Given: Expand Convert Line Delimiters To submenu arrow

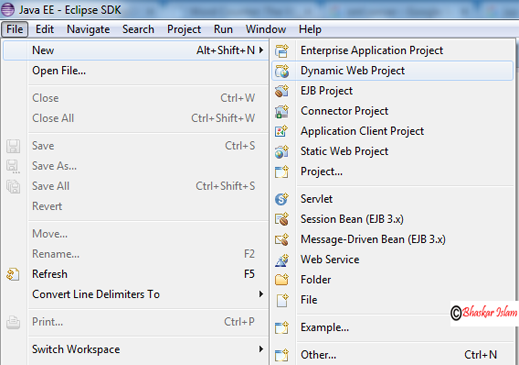Looking at the screenshot, I should (261, 294).
